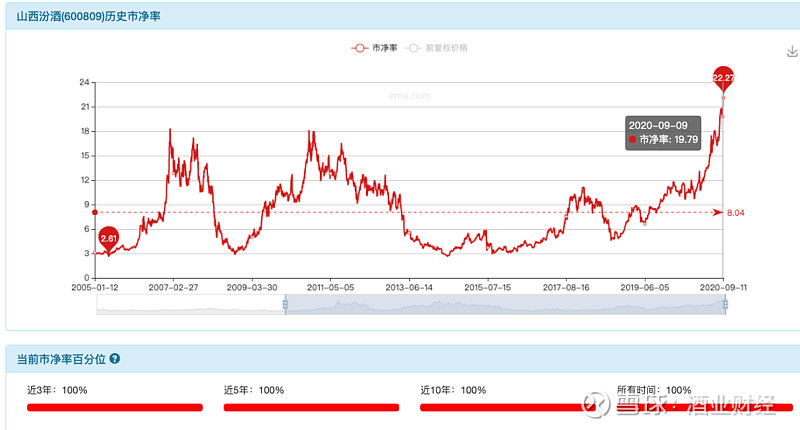Click the y-axis value 12
Viewport: 800px width, 430px height.
84,180
